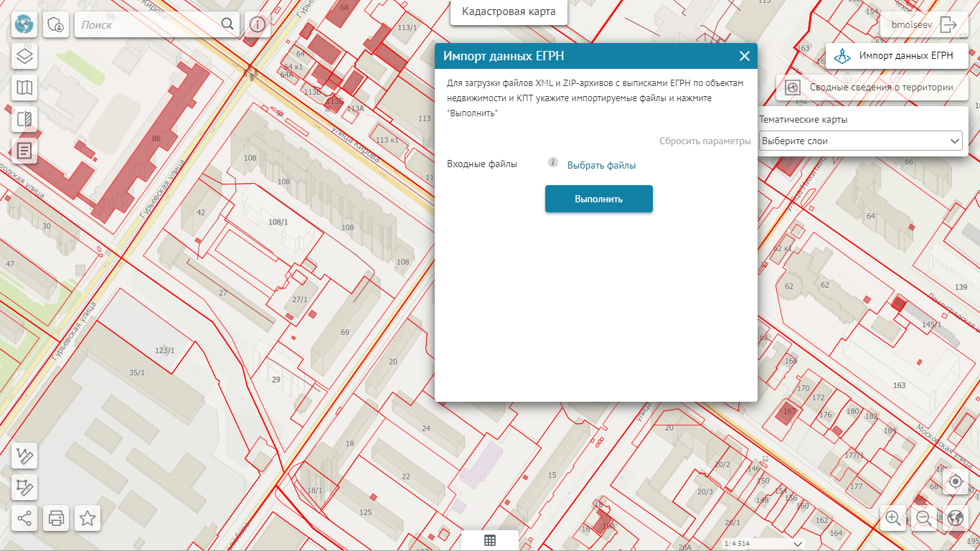Click the Импорт данных ЕГРН toolbar button
980x551 pixels.
pyautogui.click(x=897, y=55)
